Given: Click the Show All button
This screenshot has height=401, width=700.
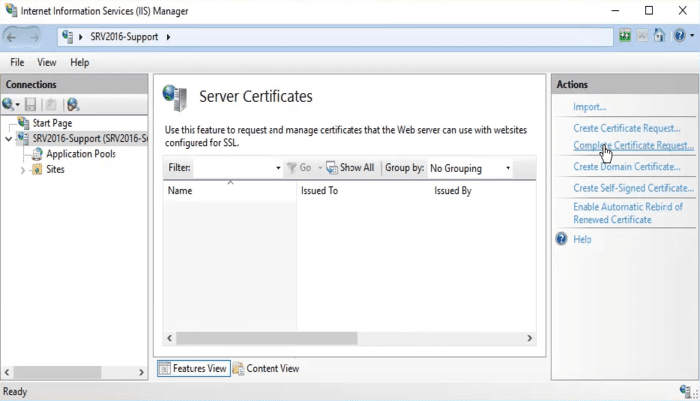Looking at the screenshot, I should pyautogui.click(x=350, y=168).
